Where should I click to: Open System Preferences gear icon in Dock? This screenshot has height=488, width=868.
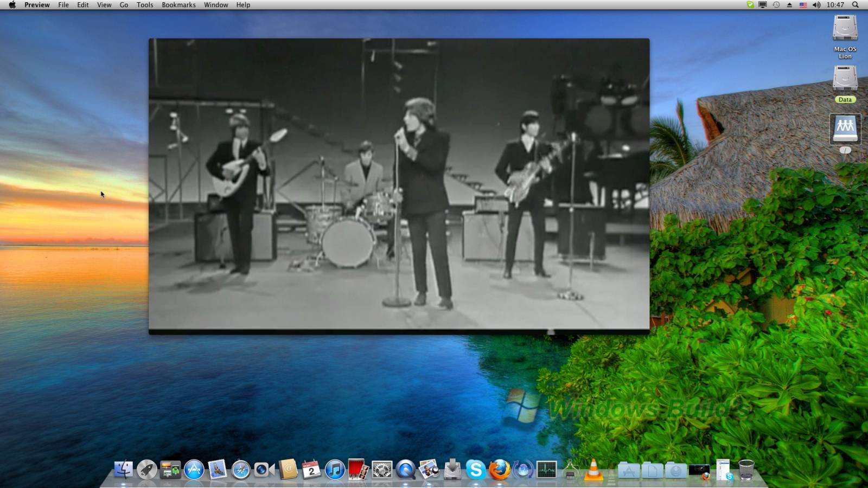(382, 469)
